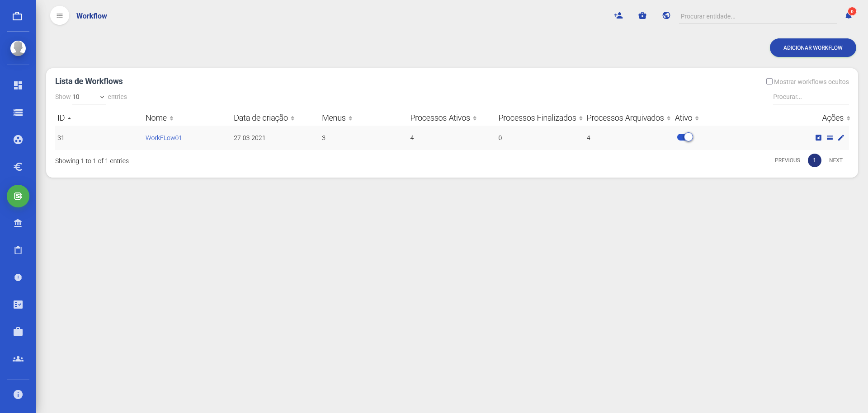This screenshot has width=868, height=413.
Task: Toggle the Ativo switch for WorkFLow01
Action: pos(685,137)
